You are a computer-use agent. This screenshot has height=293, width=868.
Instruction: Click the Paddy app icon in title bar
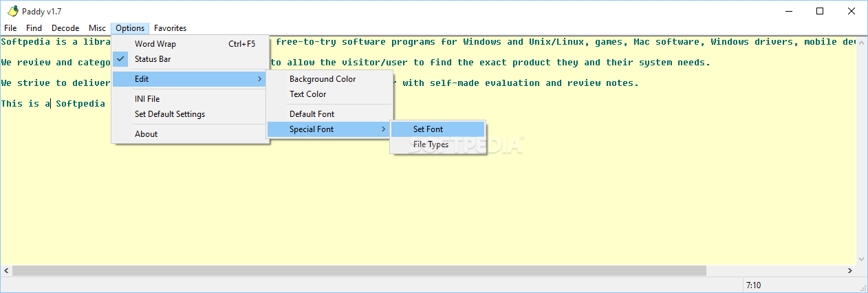pyautogui.click(x=12, y=11)
